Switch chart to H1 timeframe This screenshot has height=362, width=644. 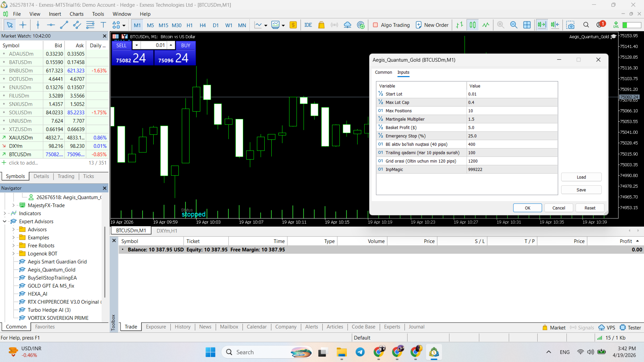point(190,25)
